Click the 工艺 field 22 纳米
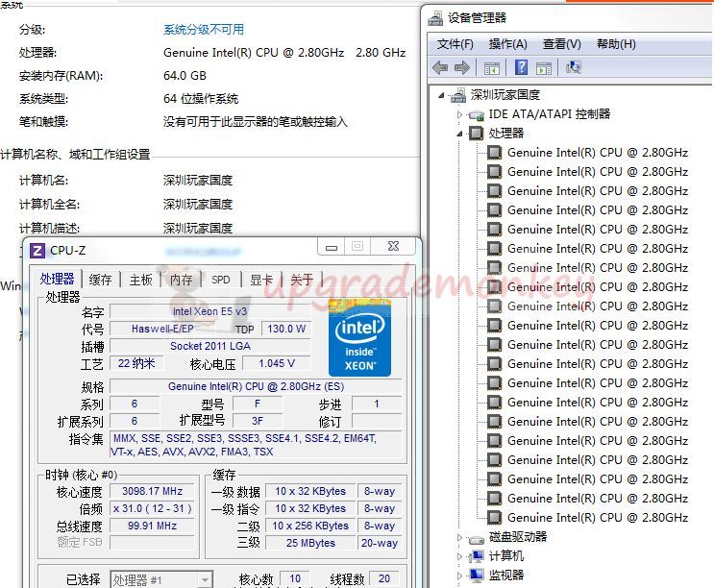 coord(136,363)
